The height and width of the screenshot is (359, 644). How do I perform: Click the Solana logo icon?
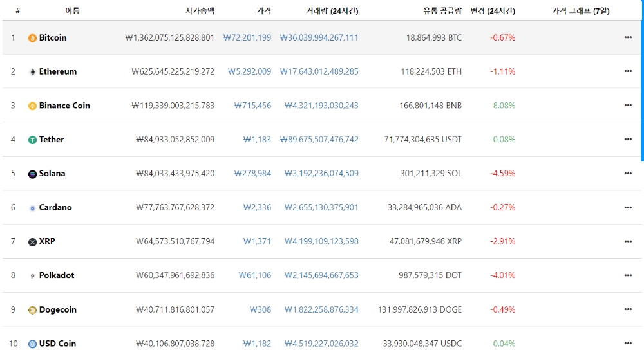[x=32, y=174]
